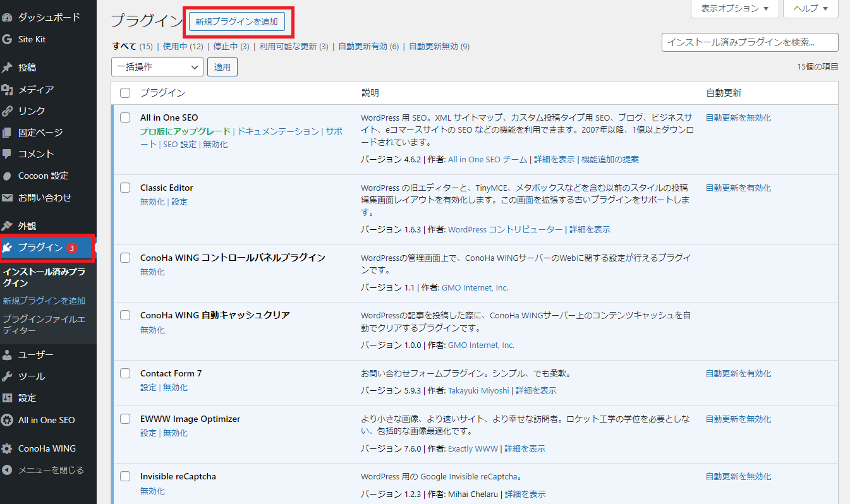Click 自動更新を有効化 for Contact Form 7
The image size is (850, 504).
tap(738, 373)
